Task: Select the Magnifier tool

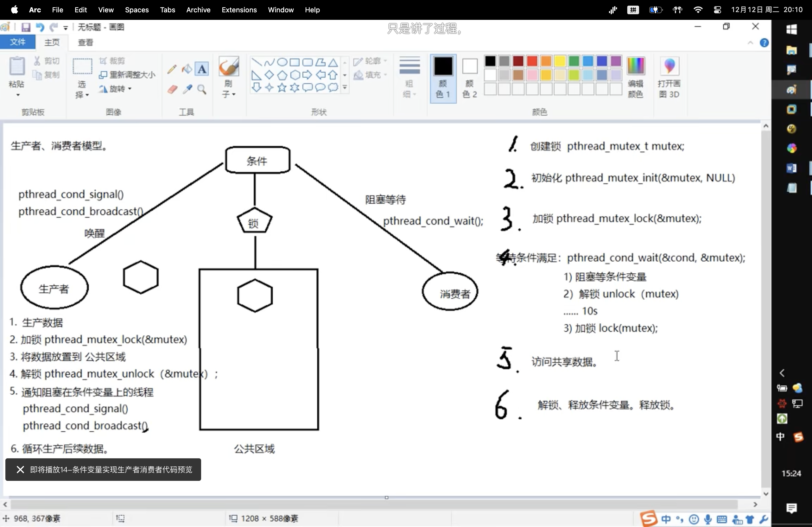Action: (x=202, y=90)
